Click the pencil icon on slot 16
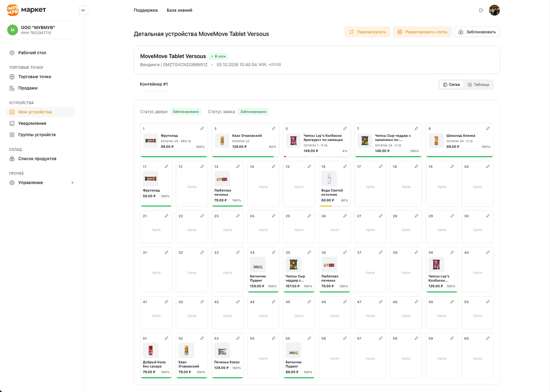Viewport: 550px width, 392px height. (x=345, y=166)
